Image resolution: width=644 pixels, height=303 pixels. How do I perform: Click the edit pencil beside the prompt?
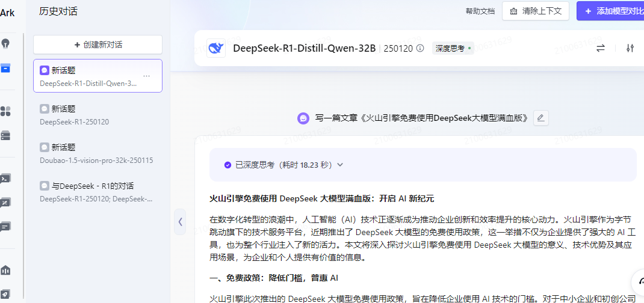(541, 118)
